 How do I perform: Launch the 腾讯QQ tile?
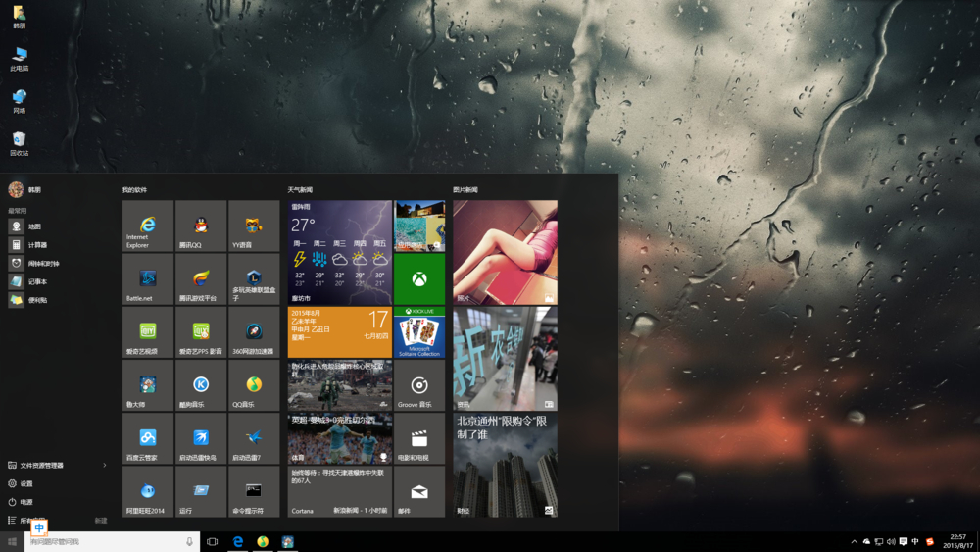[x=201, y=226]
